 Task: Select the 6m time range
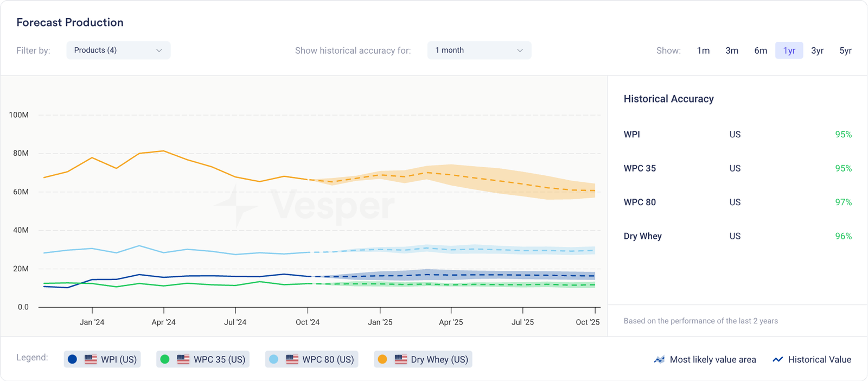click(761, 50)
